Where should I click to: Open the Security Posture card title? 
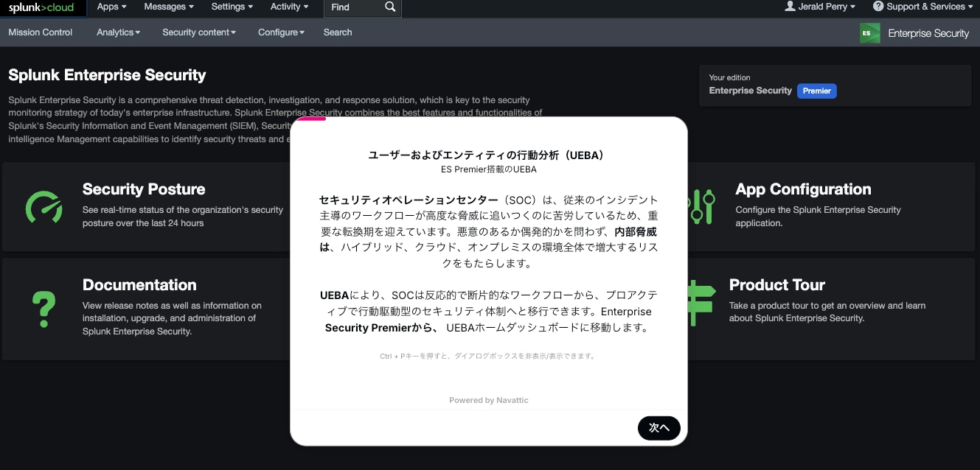(144, 189)
